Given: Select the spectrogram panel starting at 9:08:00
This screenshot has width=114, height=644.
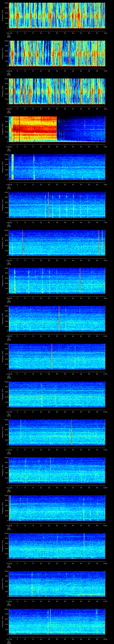Looking at the screenshot, I should (57, 280).
